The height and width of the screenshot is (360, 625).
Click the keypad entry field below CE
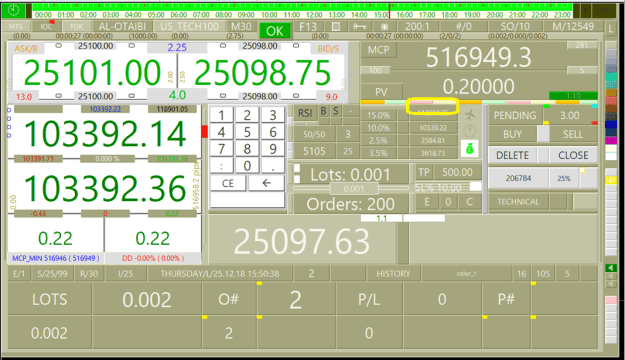point(248,200)
